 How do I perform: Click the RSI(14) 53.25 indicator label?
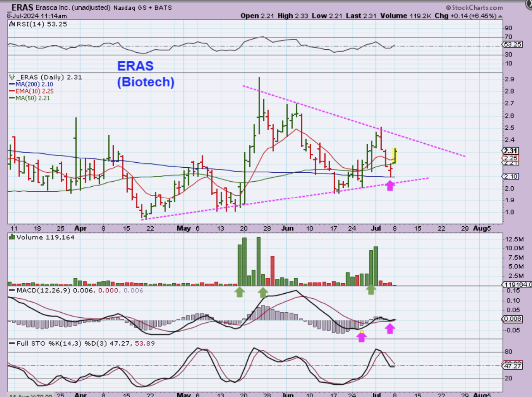41,24
